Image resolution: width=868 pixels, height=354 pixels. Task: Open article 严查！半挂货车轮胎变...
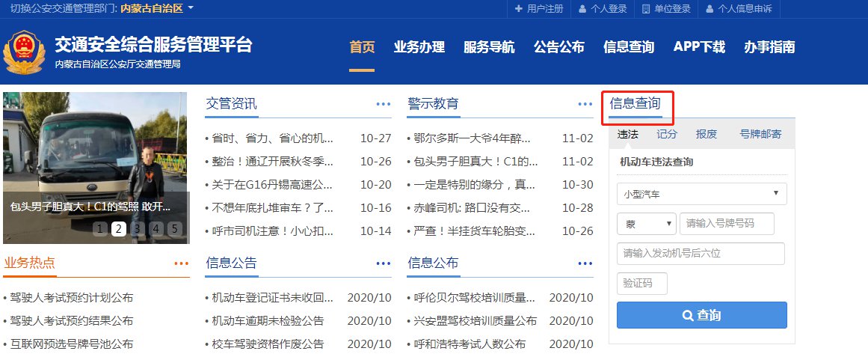(x=475, y=231)
